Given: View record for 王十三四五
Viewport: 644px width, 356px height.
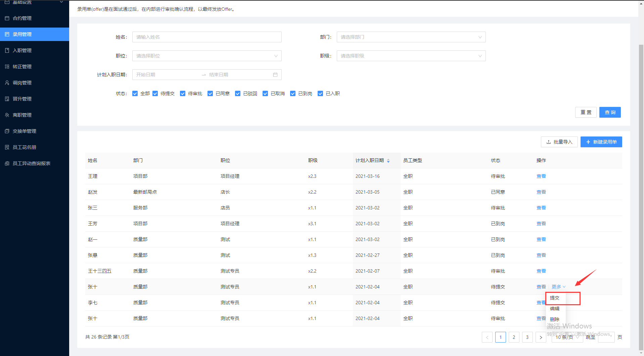Looking at the screenshot, I should (x=541, y=271).
